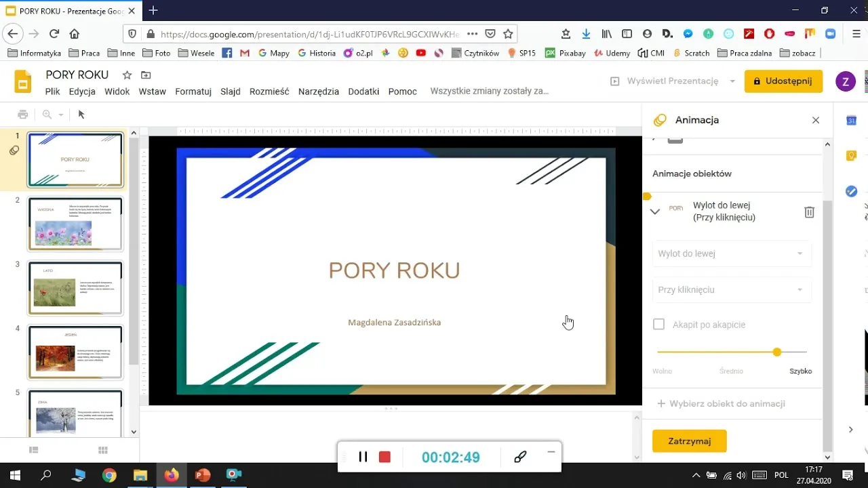Open the "Wylot do lewej" animation type dropdown
Screen dimensions: 868x488
(x=732, y=253)
